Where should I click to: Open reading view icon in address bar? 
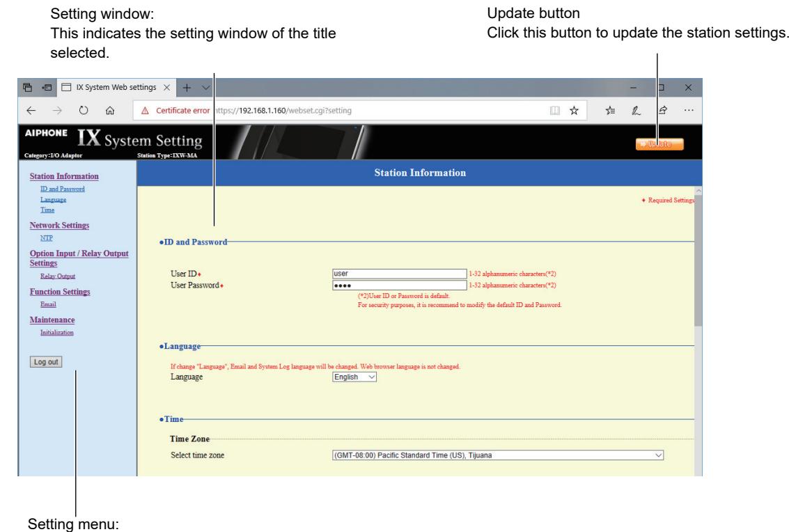(554, 110)
